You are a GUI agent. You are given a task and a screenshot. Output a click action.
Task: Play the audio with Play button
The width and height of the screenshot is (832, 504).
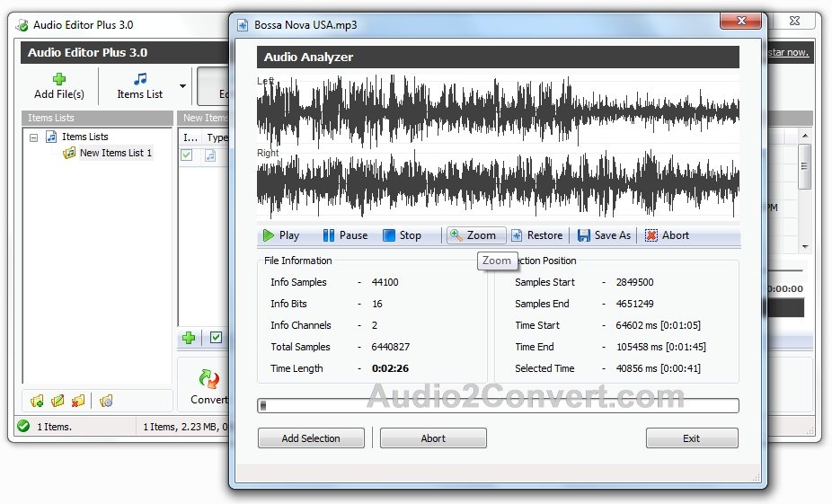click(280, 235)
